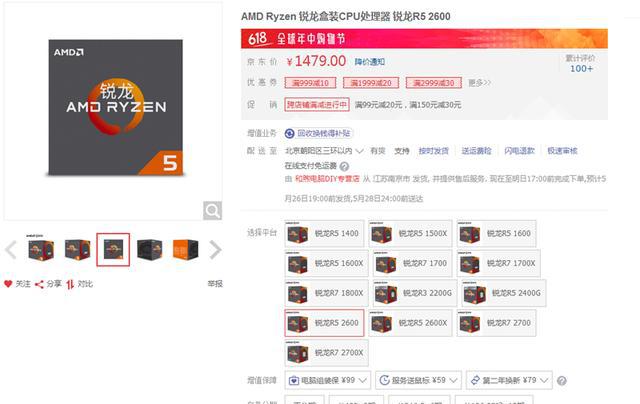Click the 分享 share icon
Screen dimensions: 640x404
click(39, 284)
